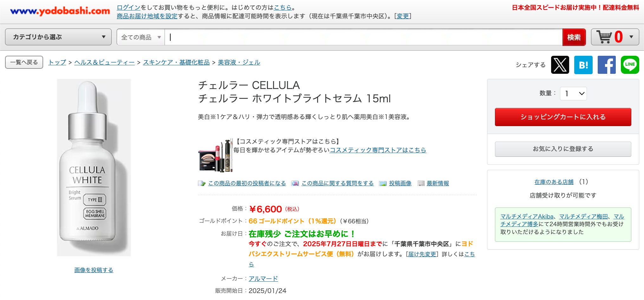Open ヘルス&ビューティー breadcrumb link
644x300 pixels.
[x=104, y=62]
